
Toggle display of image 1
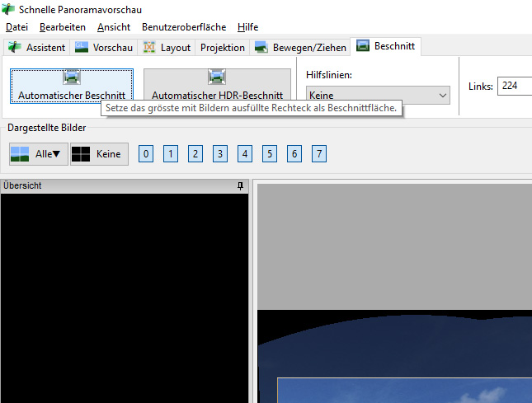coord(171,154)
